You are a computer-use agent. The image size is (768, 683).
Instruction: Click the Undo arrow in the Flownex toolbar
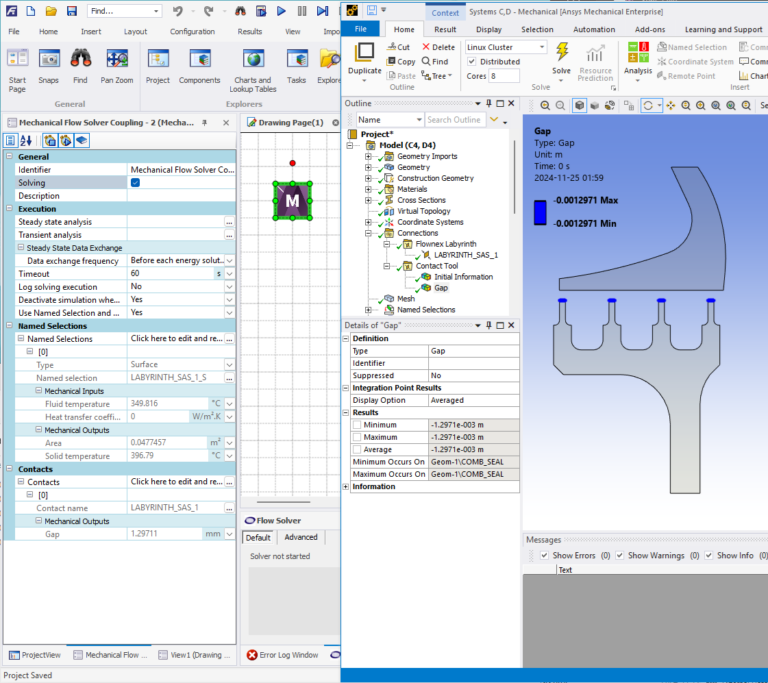click(177, 11)
